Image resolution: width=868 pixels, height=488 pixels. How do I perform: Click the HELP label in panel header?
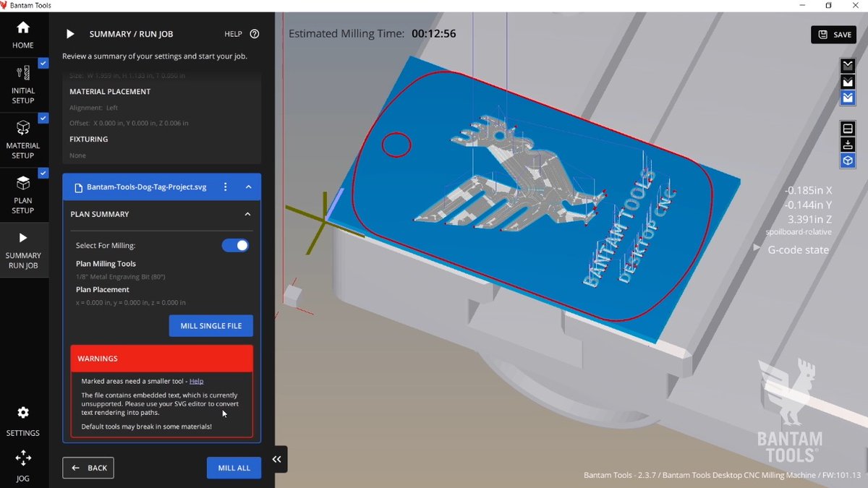pos(233,34)
